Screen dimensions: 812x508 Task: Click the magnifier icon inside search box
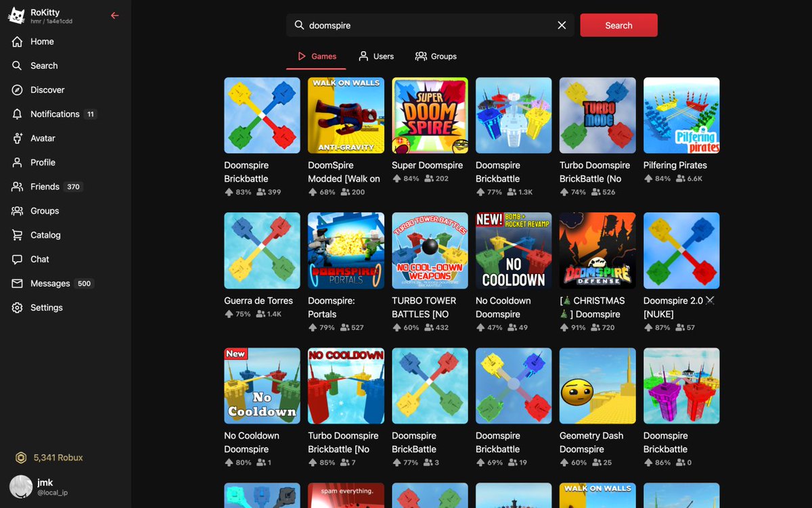tap(299, 25)
